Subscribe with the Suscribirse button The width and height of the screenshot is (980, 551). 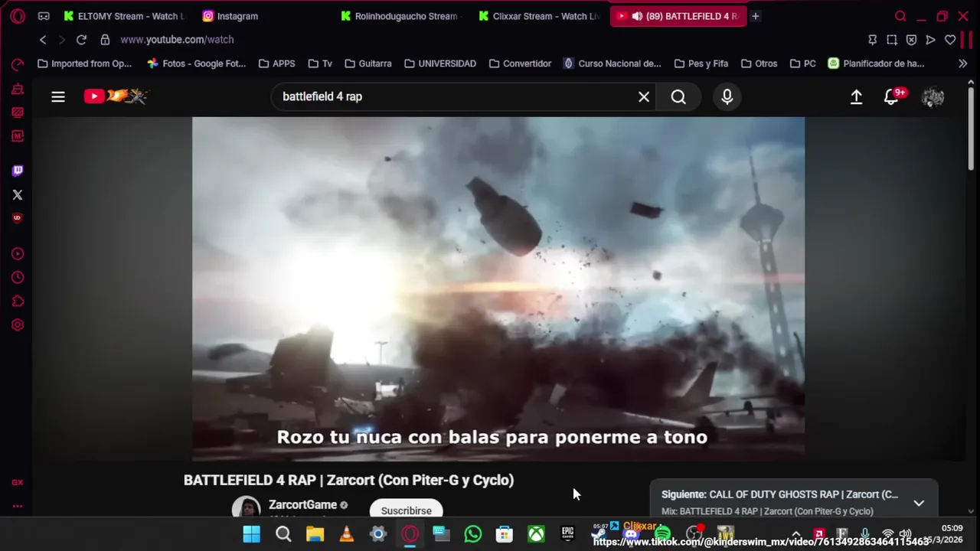point(406,510)
